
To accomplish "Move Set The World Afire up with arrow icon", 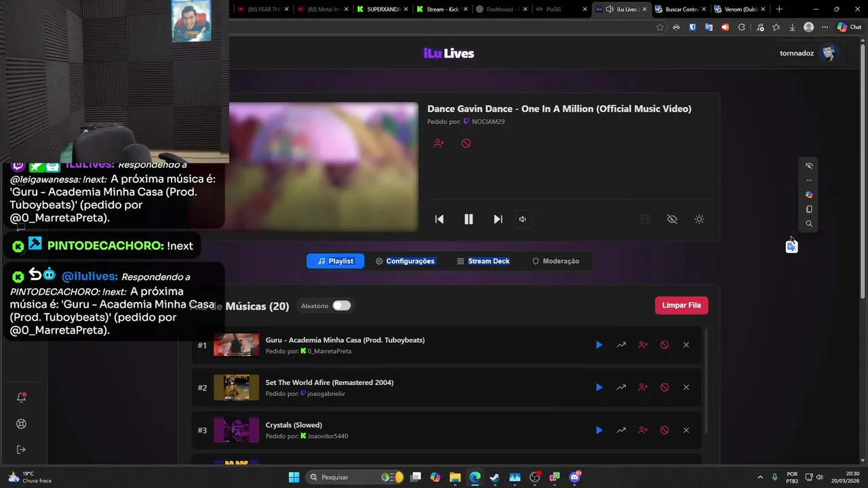I will (x=621, y=388).
